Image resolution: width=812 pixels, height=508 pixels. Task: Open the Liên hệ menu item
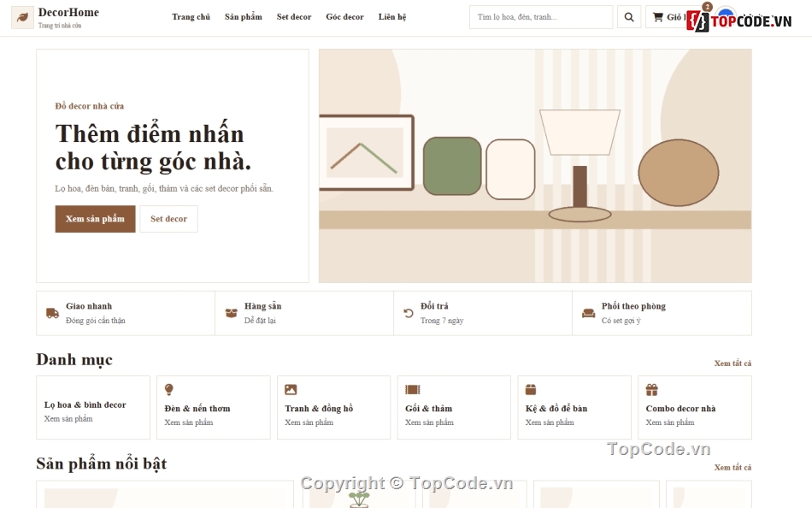click(x=392, y=17)
